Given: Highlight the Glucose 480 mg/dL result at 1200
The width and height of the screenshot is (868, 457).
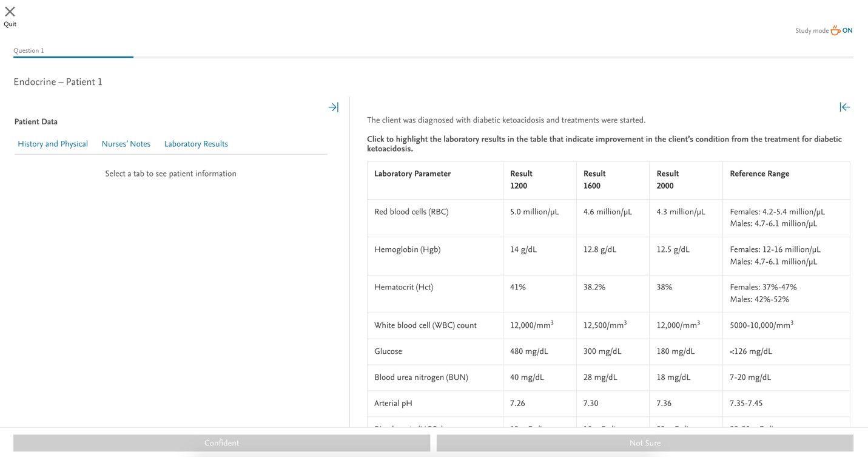Looking at the screenshot, I should pyautogui.click(x=528, y=351).
